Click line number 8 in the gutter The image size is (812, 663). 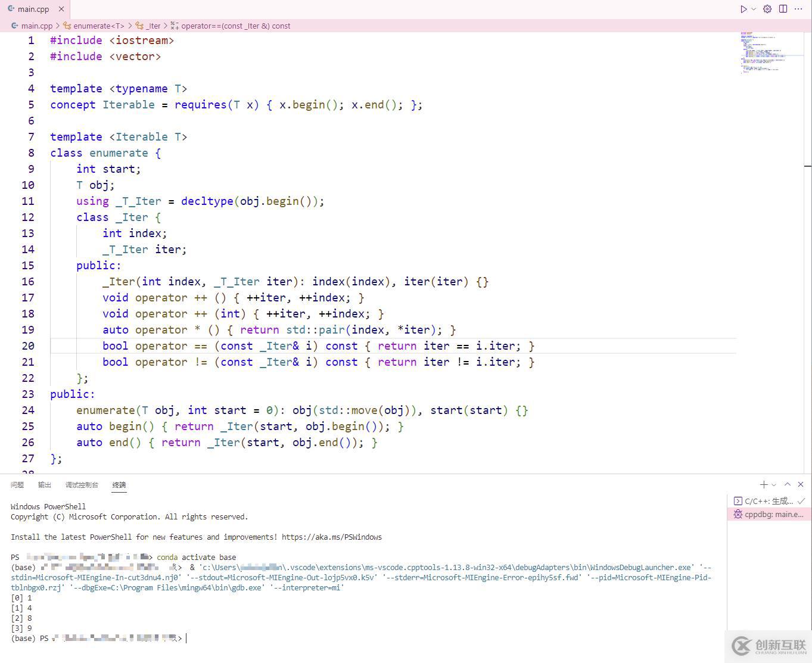point(32,153)
